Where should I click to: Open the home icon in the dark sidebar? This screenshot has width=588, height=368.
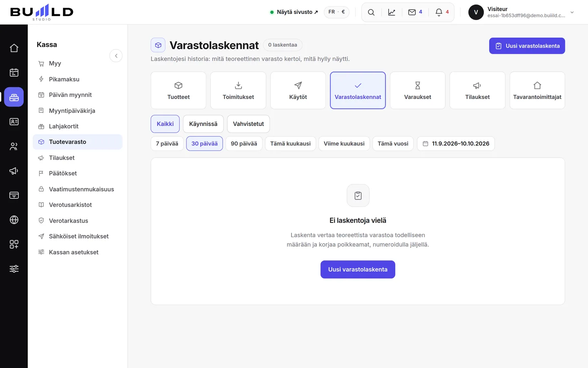(14, 48)
